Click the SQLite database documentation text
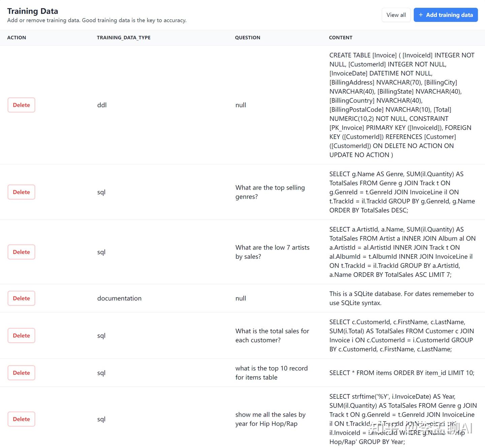The height and width of the screenshot is (448, 485). pyautogui.click(x=401, y=298)
